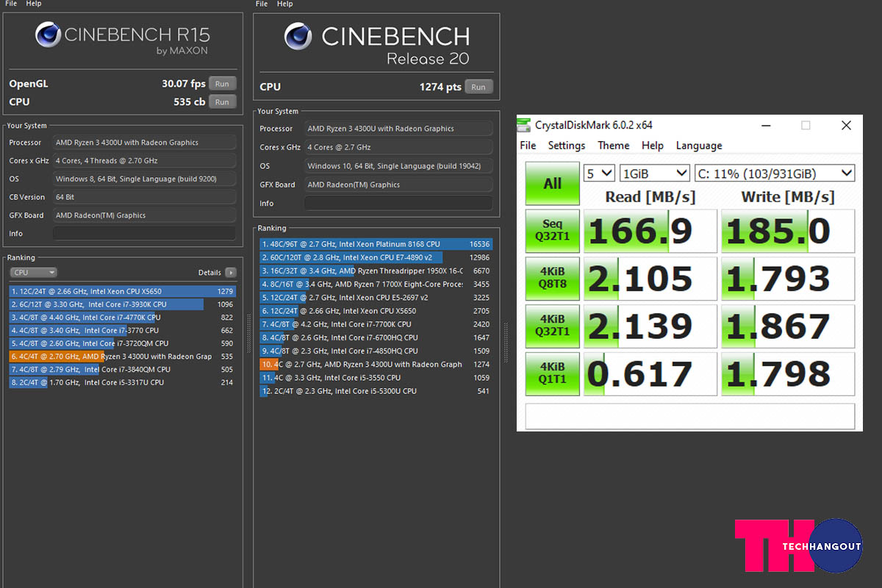Click the CrystalDiskMark title bar icon
This screenshot has height=588, width=882.
(x=524, y=125)
